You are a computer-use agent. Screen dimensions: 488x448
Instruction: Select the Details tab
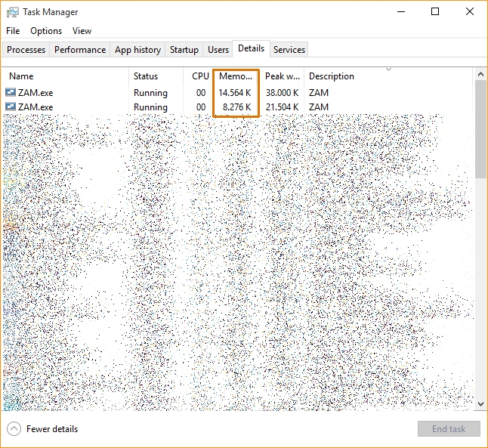251,48
